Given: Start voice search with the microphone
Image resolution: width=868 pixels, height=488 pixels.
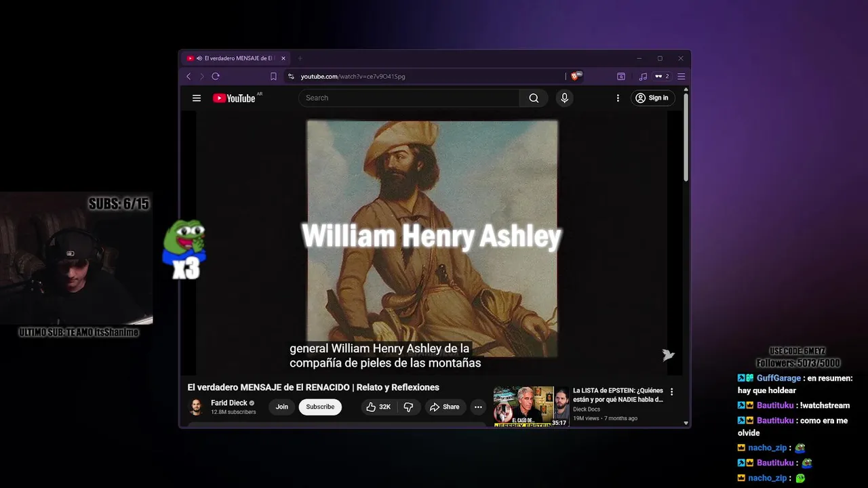Looking at the screenshot, I should coord(564,98).
